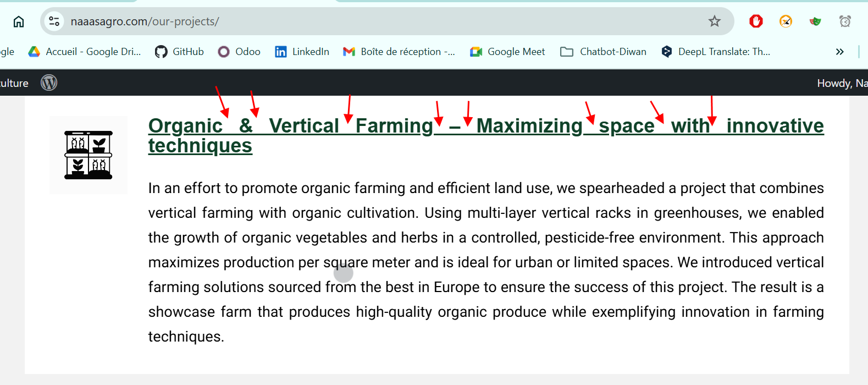Click the Organic & Vertical Farming heading link

486,135
